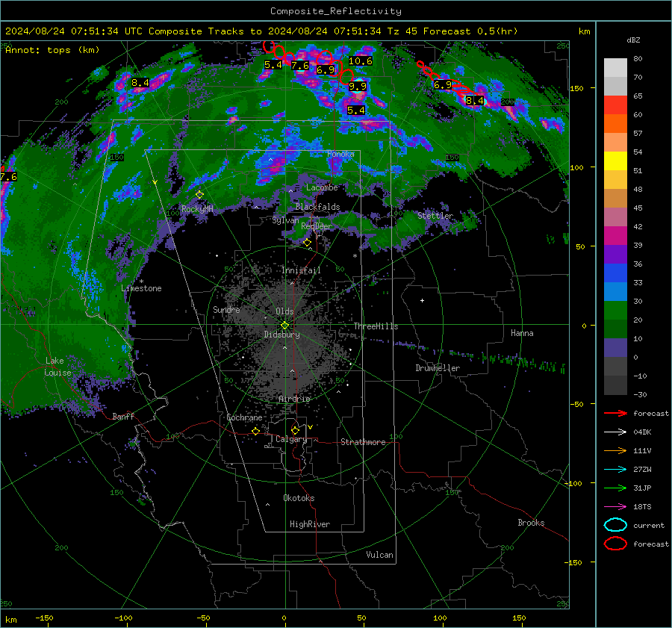Click the 7.6 label next to 6.9 at top
The height and width of the screenshot is (628, 672).
pyautogui.click(x=300, y=65)
